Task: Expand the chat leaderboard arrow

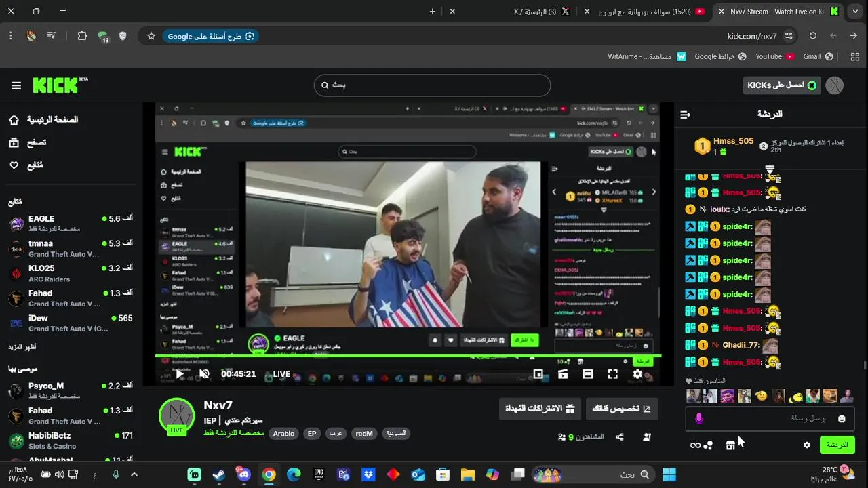Action: coord(770,169)
